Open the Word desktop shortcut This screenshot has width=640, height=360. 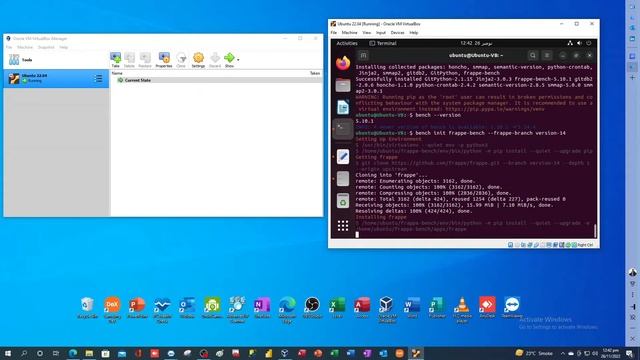pyautogui.click(x=412, y=308)
